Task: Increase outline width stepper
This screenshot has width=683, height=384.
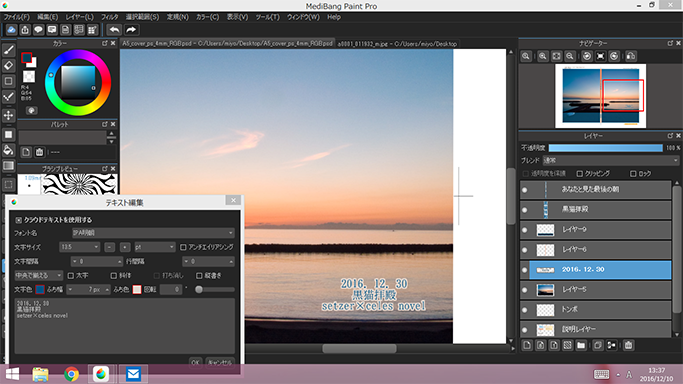Action: (107, 290)
